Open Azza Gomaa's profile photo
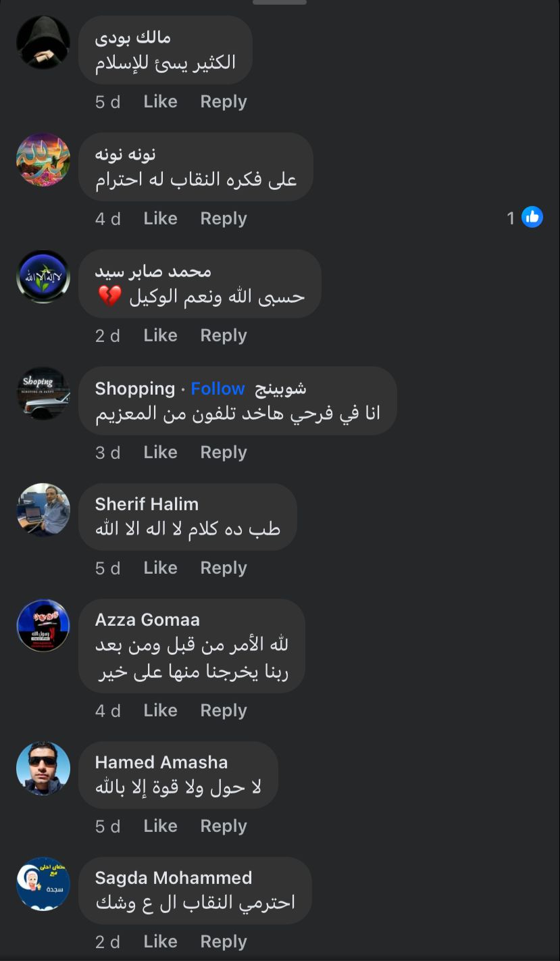The height and width of the screenshot is (961, 560). pos(43,626)
